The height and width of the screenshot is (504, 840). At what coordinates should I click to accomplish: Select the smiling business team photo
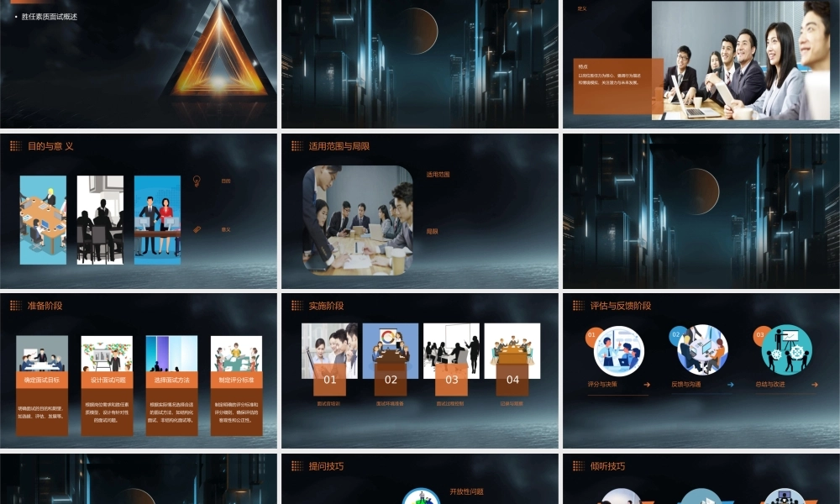[740, 60]
